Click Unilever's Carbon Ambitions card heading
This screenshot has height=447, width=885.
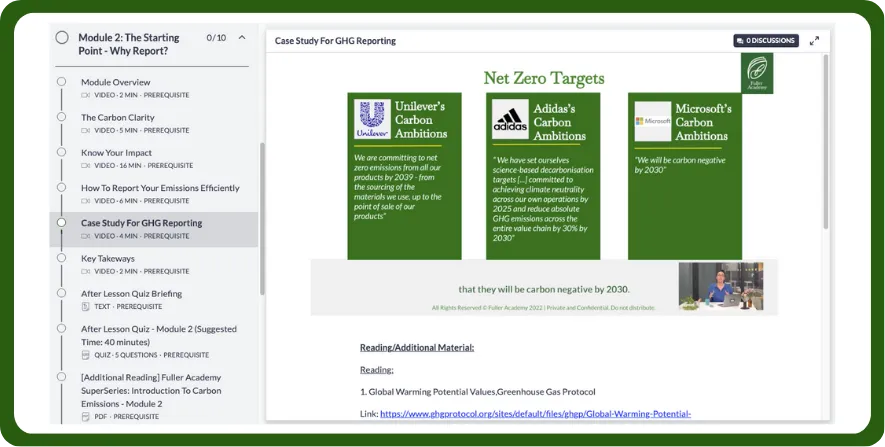(x=421, y=120)
